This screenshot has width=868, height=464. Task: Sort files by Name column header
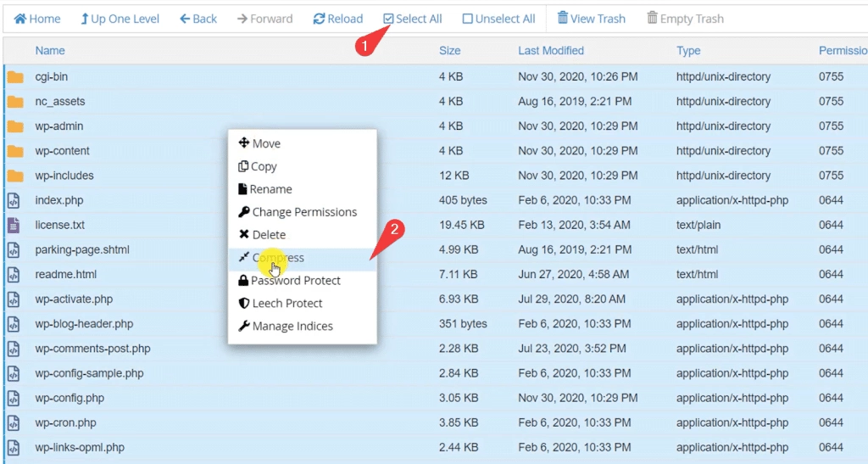(50, 50)
